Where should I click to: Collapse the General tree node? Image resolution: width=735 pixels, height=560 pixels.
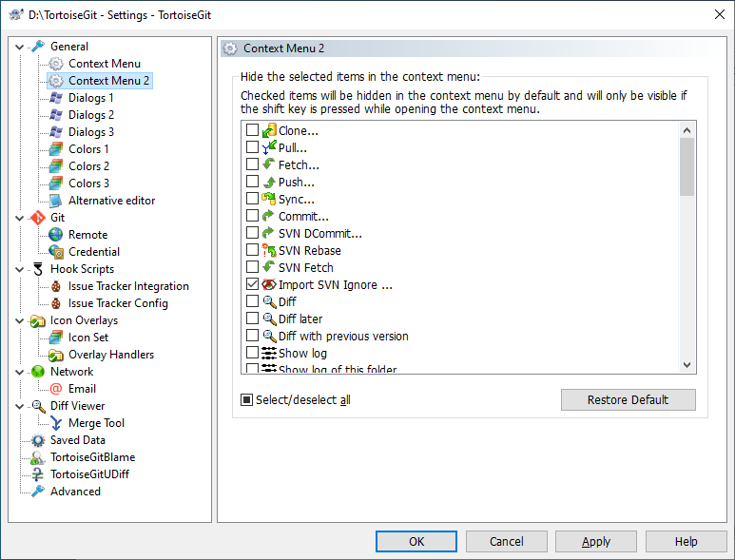pyautogui.click(x=21, y=47)
